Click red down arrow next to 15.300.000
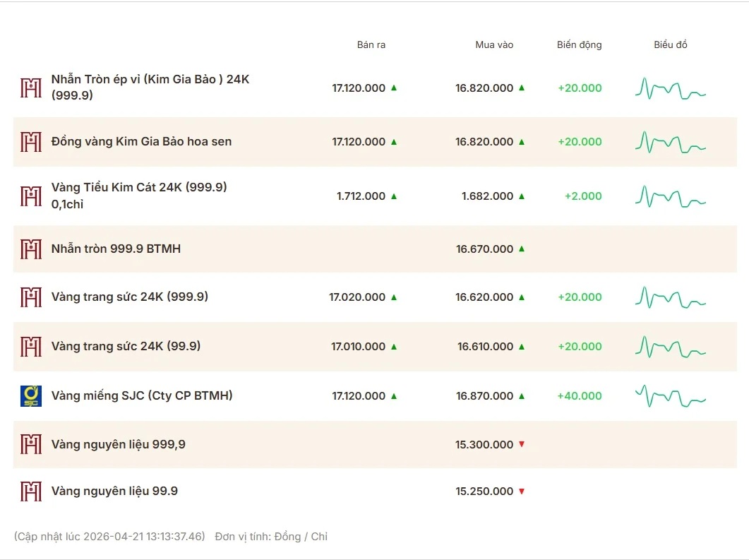749x560 pixels. 522,444
